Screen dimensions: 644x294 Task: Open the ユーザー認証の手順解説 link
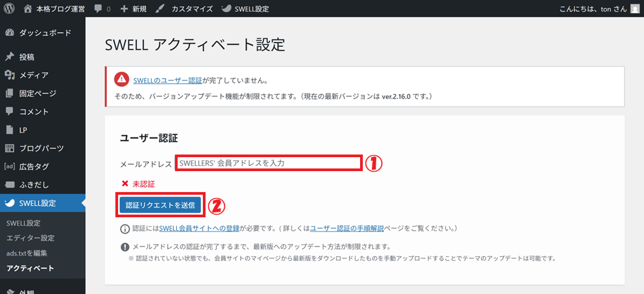tap(347, 229)
